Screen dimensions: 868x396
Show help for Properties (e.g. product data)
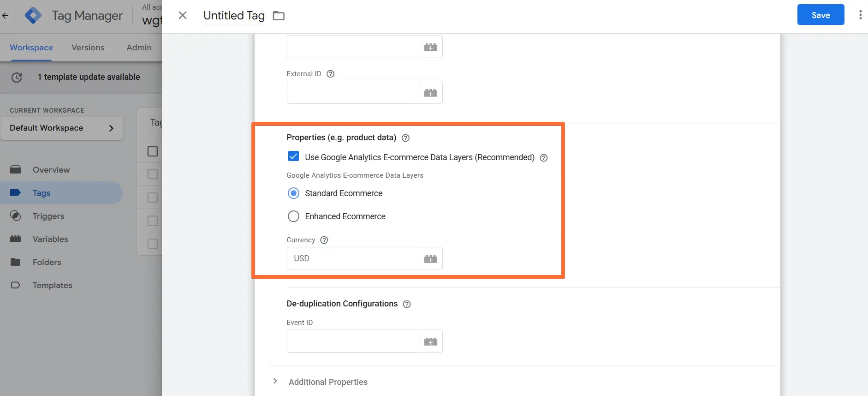point(405,138)
